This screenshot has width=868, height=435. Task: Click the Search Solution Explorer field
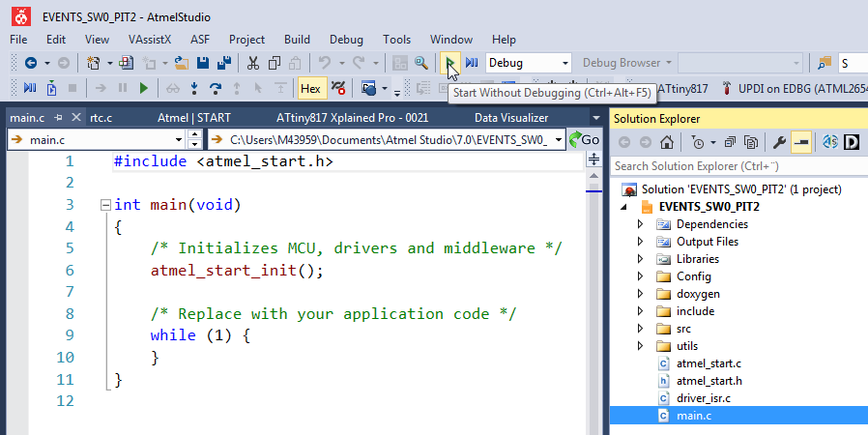(739, 166)
